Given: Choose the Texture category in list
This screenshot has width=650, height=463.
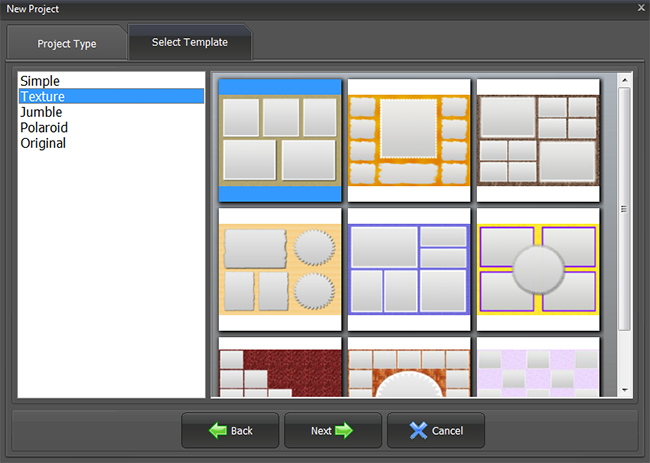Looking at the screenshot, I should click(112, 96).
